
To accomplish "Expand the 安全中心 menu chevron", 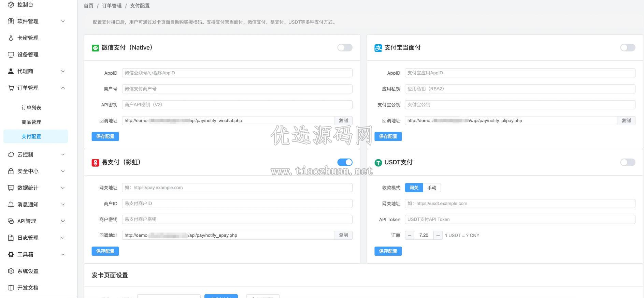I will pyautogui.click(x=63, y=171).
